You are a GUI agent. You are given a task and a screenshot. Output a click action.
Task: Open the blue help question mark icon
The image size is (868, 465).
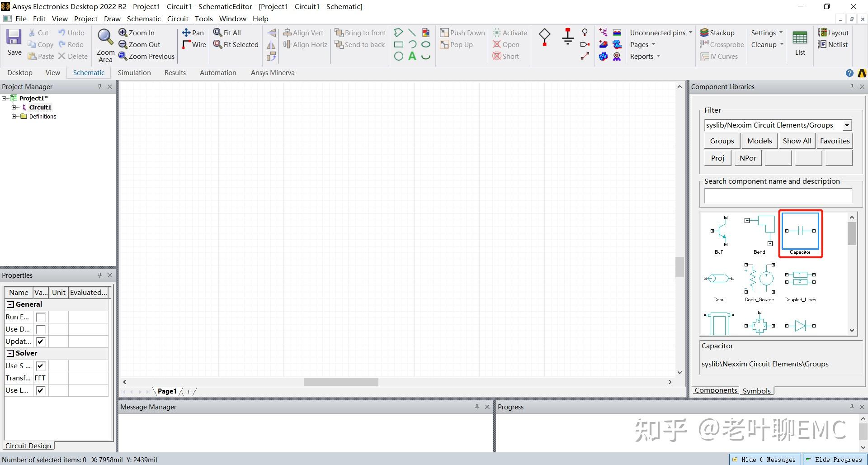coord(849,73)
